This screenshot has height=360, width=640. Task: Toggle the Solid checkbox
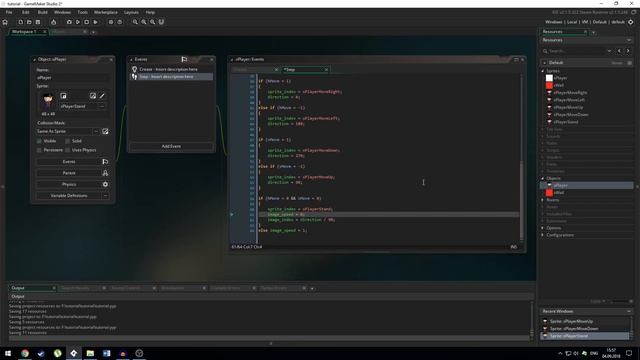(x=68, y=141)
